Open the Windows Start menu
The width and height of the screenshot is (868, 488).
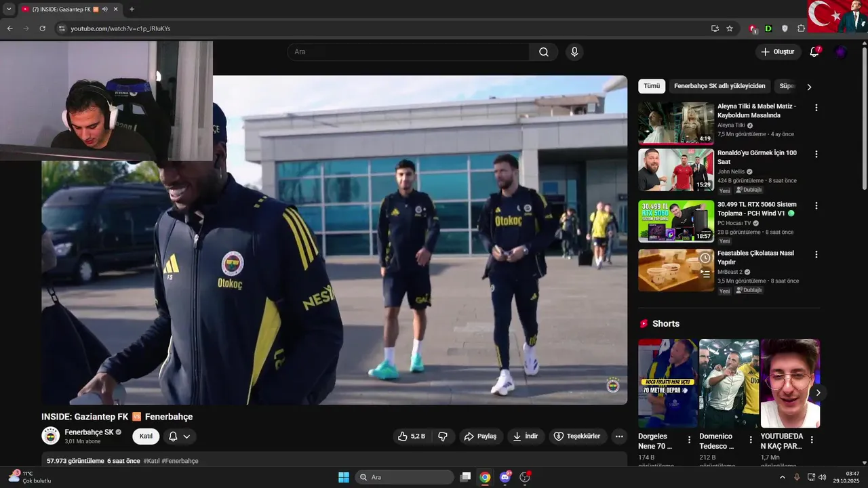pos(344,477)
